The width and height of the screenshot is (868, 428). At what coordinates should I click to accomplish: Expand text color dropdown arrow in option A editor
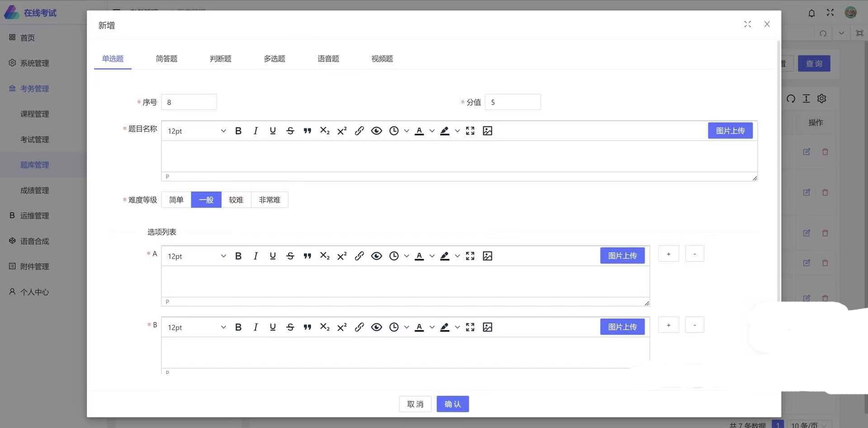pos(432,257)
